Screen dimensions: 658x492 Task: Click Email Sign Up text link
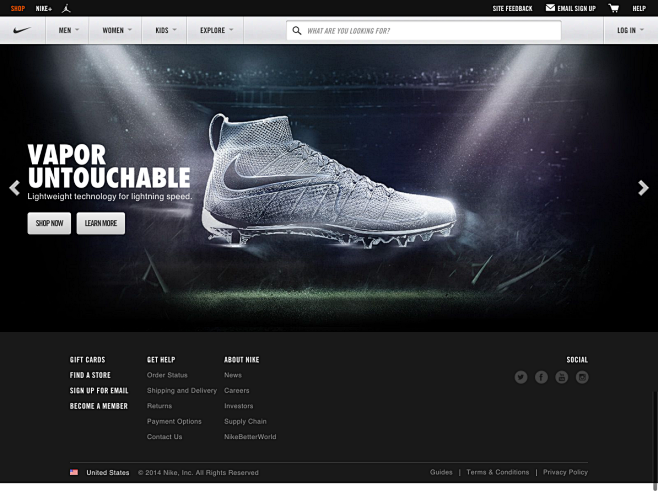pyautogui.click(x=576, y=8)
